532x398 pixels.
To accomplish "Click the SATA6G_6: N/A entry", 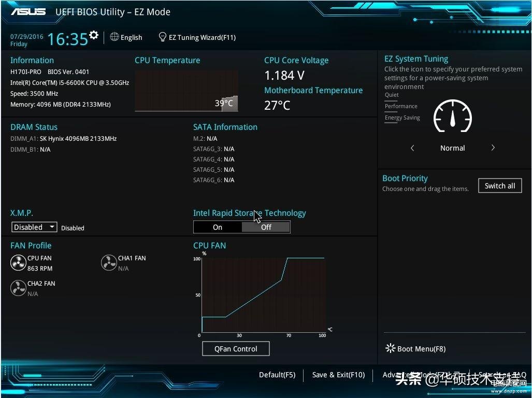I will coord(214,180).
